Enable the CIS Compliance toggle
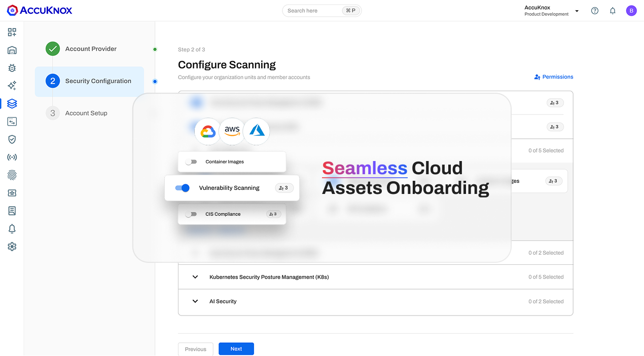 click(191, 214)
